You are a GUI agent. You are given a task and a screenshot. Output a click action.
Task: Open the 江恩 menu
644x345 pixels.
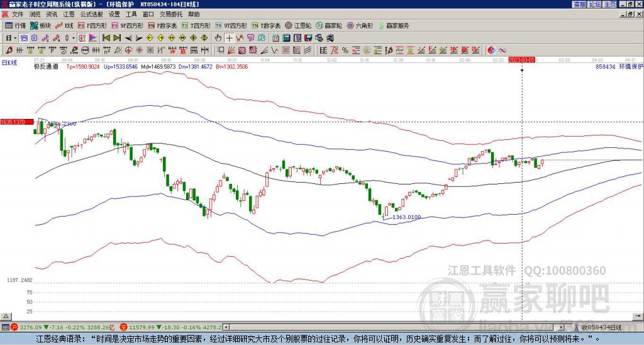click(x=69, y=14)
